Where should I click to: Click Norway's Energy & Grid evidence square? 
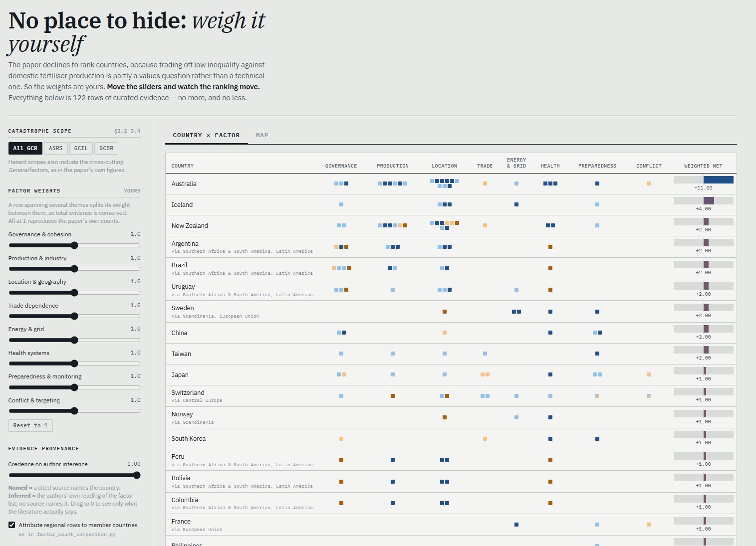tap(516, 417)
